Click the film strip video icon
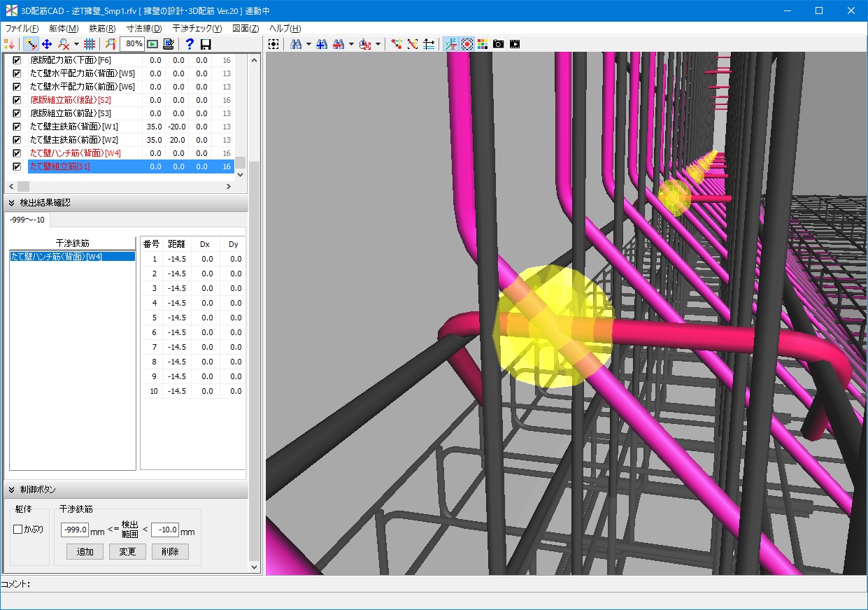 coord(515,44)
